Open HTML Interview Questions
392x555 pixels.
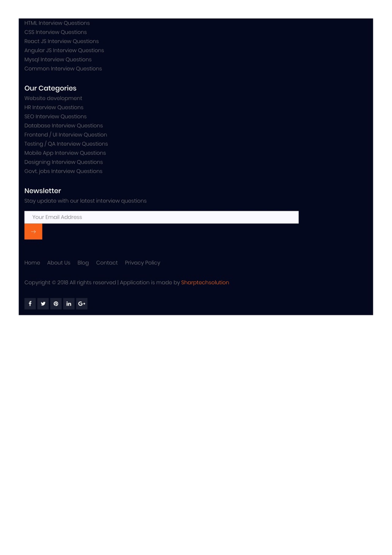point(57,23)
